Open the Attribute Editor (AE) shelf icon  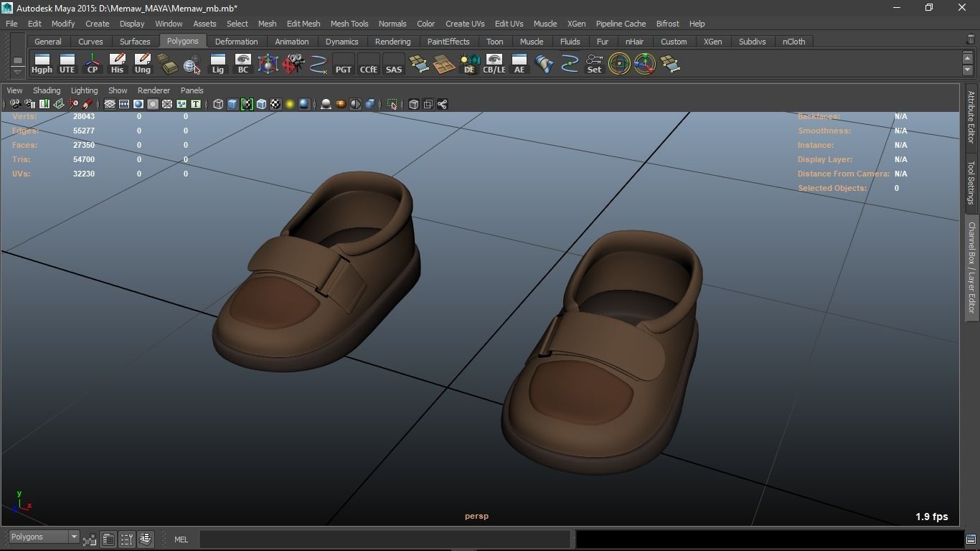[x=519, y=64]
